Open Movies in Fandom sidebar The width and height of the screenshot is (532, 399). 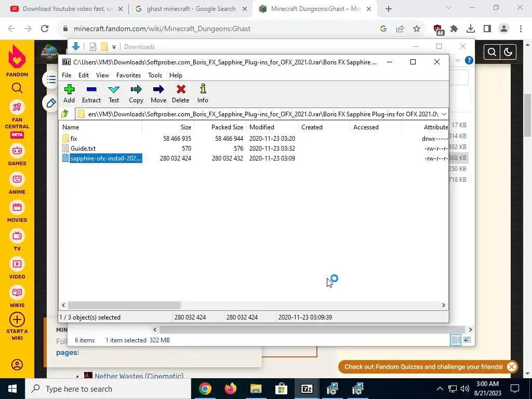click(x=17, y=212)
